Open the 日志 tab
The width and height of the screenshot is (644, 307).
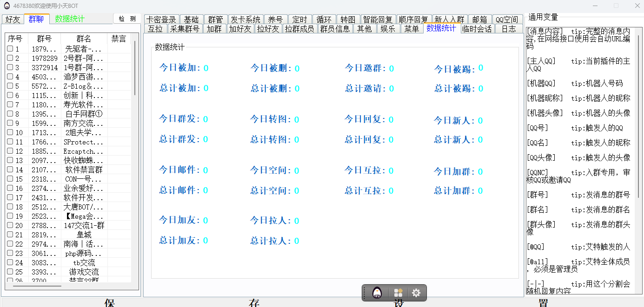coord(509,29)
